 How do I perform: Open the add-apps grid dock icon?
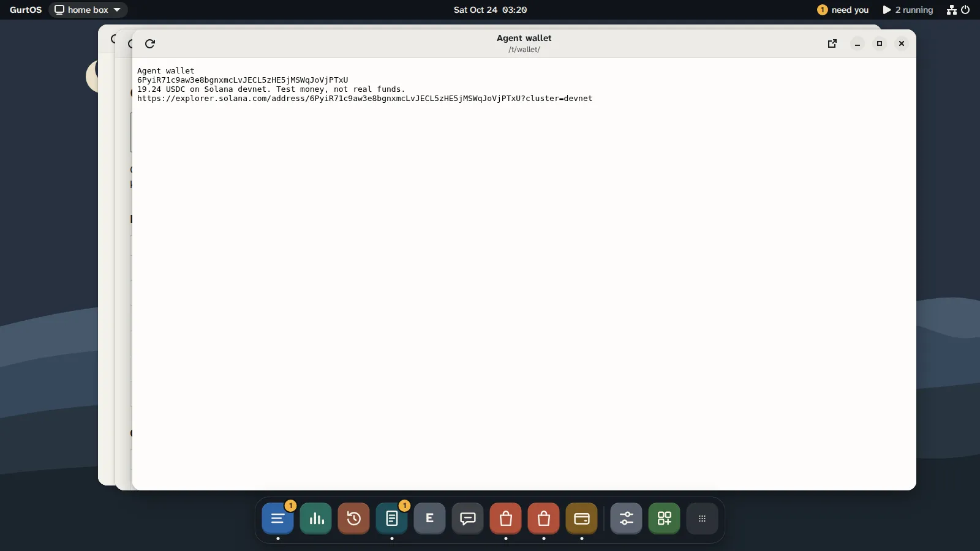[665, 519]
